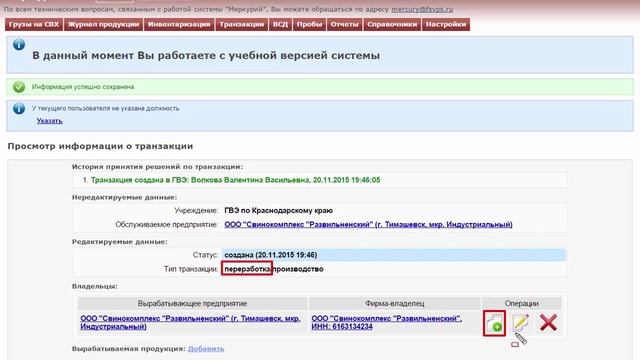Screen dimensions: 640x360
Task: Click the add-document icon in Операции column
Action: pyautogui.click(x=494, y=323)
